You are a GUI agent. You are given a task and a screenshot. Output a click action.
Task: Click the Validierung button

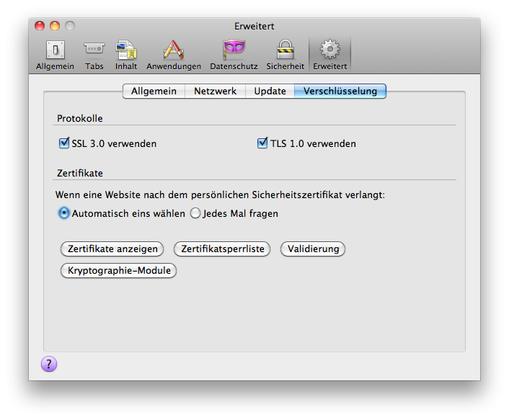pos(313,249)
